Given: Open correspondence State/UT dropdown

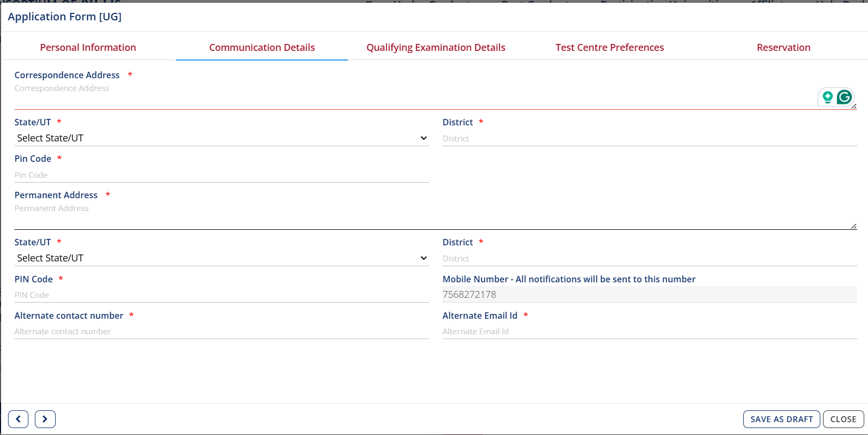Looking at the screenshot, I should [x=222, y=138].
